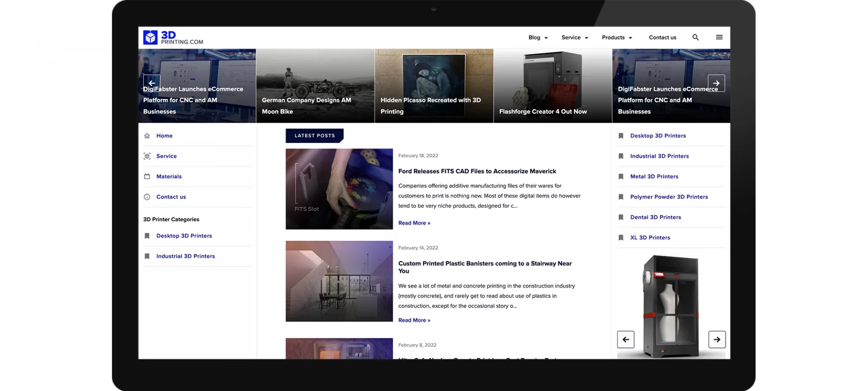The image size is (868, 391).
Task: Click the Contact us info icon in sidebar
Action: coord(147,197)
